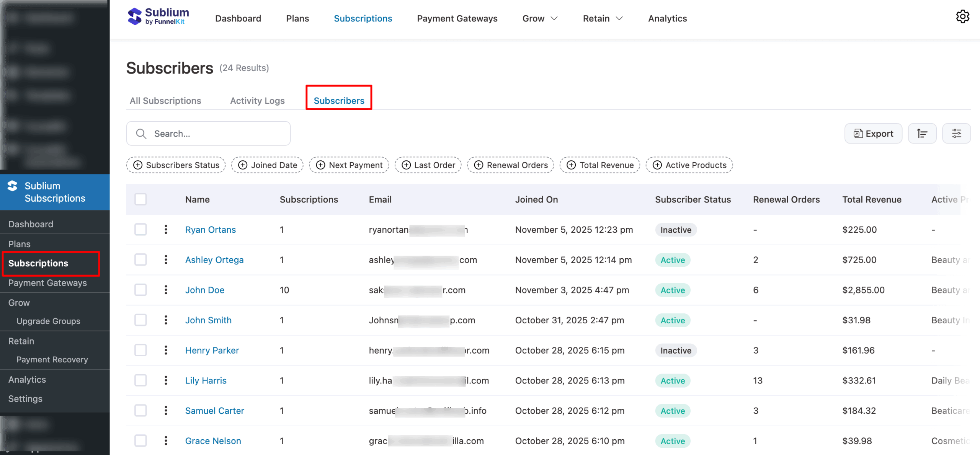The image size is (980, 455).
Task: Open Payment Gateways in the sidebar menu
Action: pos(47,283)
